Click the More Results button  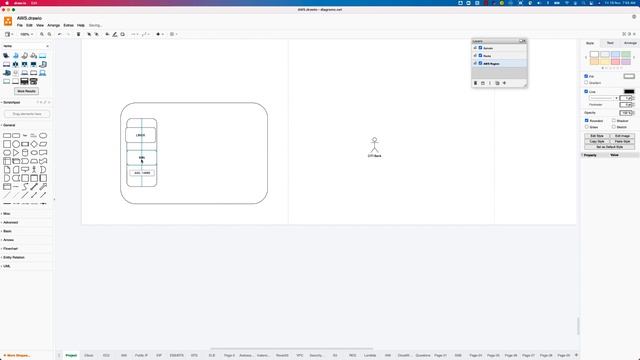click(27, 91)
